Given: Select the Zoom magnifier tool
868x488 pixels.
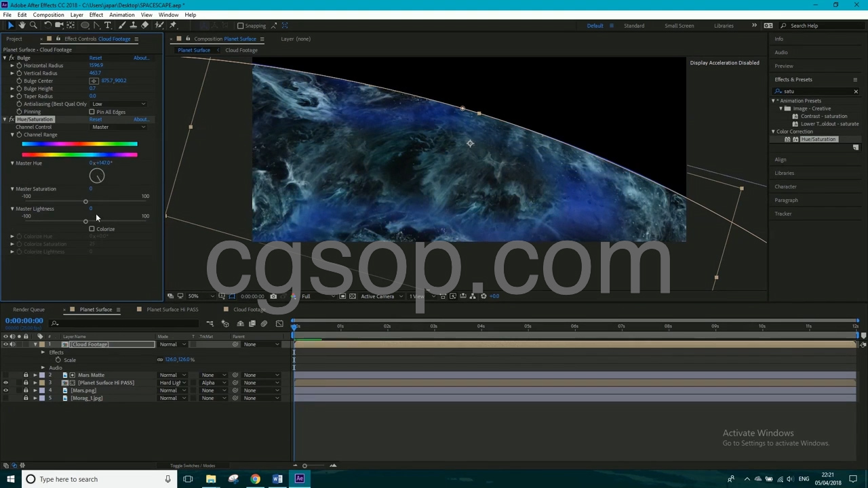Looking at the screenshot, I should pos(33,26).
